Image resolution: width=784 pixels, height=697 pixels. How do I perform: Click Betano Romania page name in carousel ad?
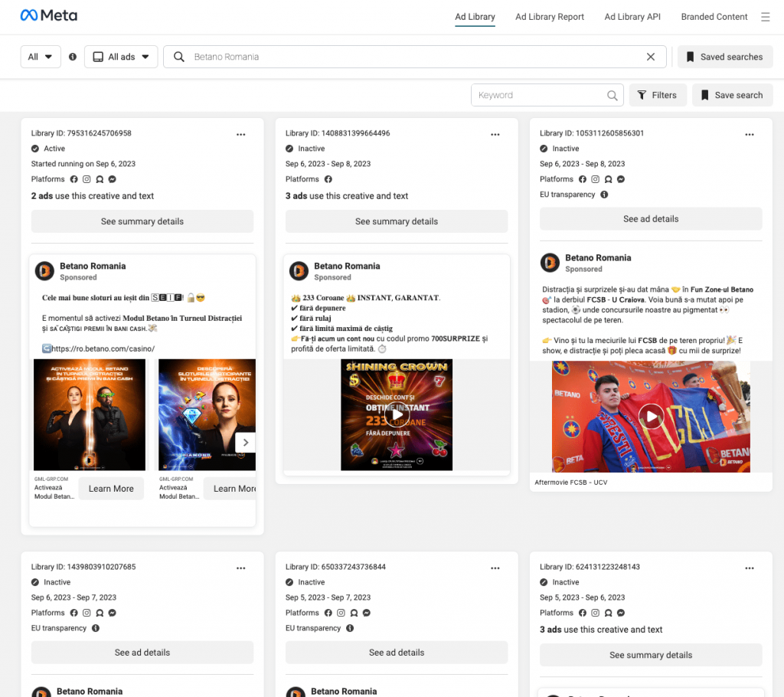coord(93,267)
